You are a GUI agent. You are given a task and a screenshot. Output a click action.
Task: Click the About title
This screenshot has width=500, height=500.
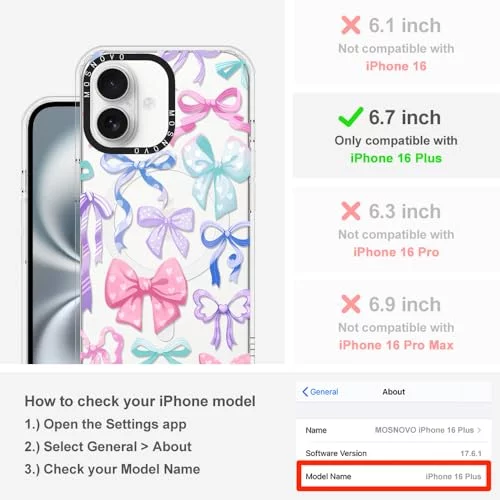tap(394, 392)
